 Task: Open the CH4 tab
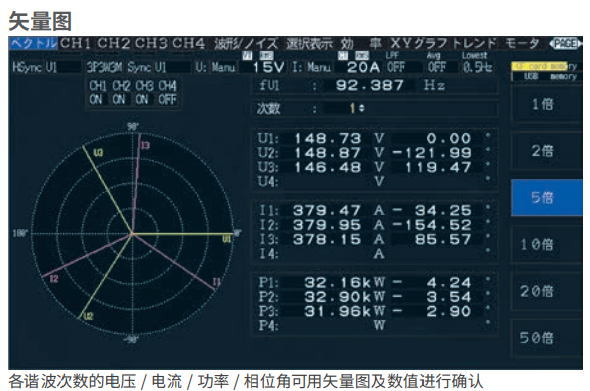(x=189, y=43)
